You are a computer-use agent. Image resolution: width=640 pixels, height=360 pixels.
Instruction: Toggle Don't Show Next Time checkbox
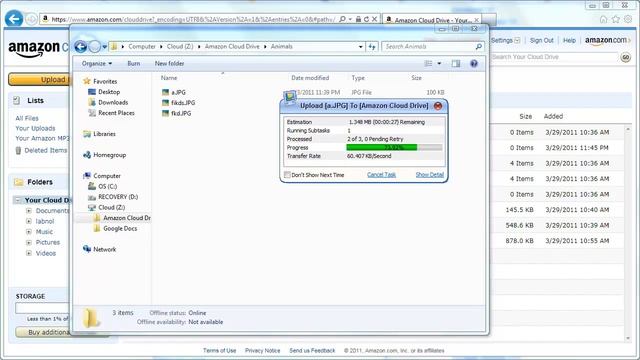pos(287,175)
